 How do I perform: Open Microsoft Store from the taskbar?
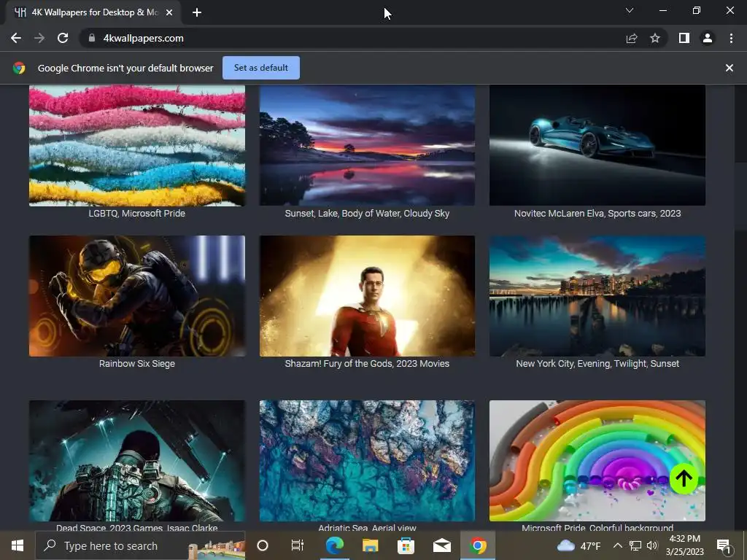click(x=406, y=545)
